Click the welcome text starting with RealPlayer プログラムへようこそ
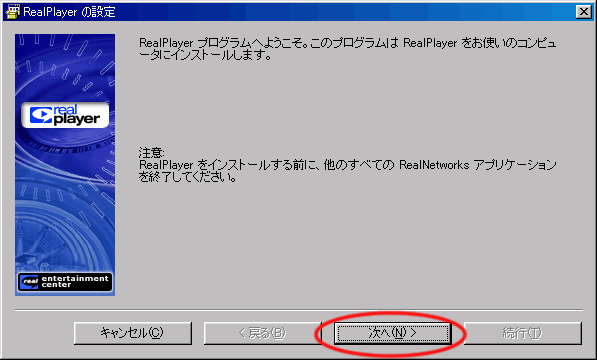The height and width of the screenshot is (360, 597). coord(348,49)
